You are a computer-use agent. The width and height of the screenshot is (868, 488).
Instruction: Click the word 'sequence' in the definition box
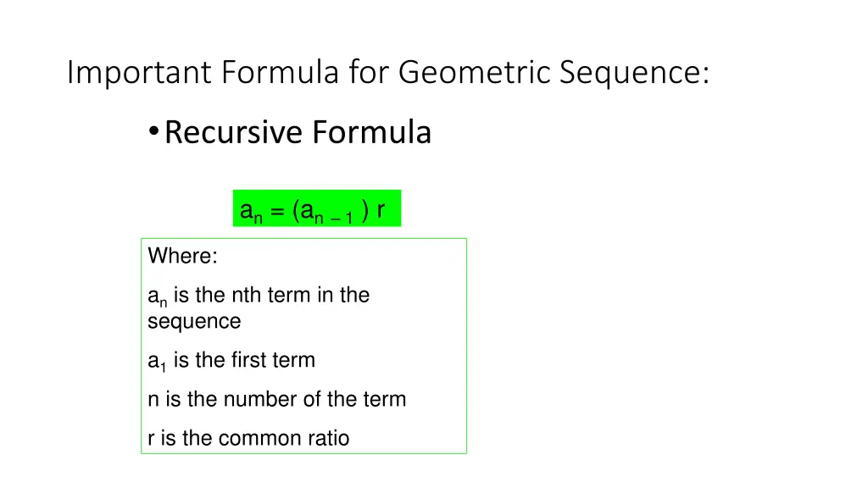[x=194, y=321]
